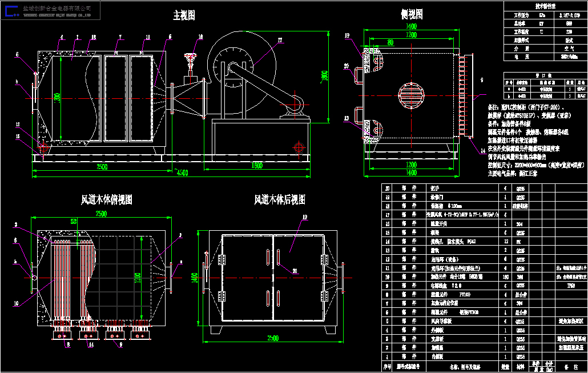Click the 80 dimension in the side view
This screenshot has width=588, height=373.
click(x=390, y=42)
